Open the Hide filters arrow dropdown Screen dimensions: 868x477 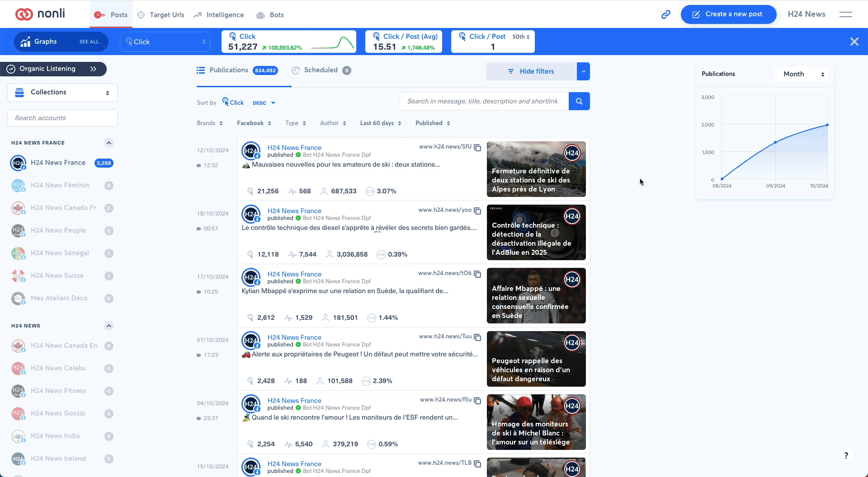pos(583,71)
